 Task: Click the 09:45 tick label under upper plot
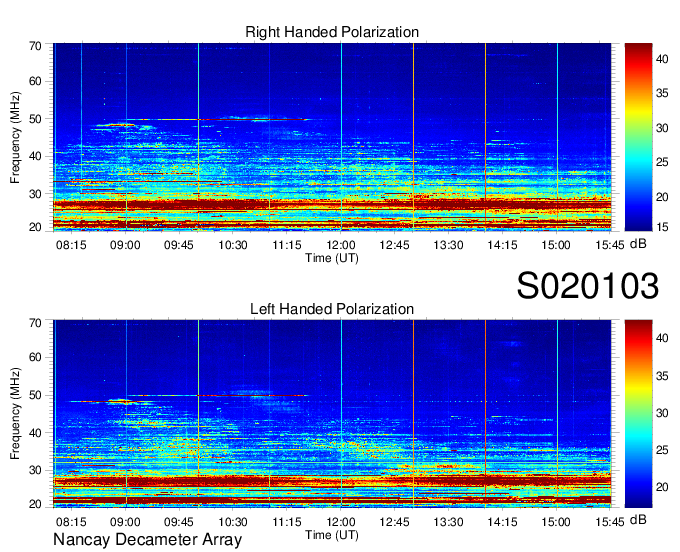pos(179,245)
